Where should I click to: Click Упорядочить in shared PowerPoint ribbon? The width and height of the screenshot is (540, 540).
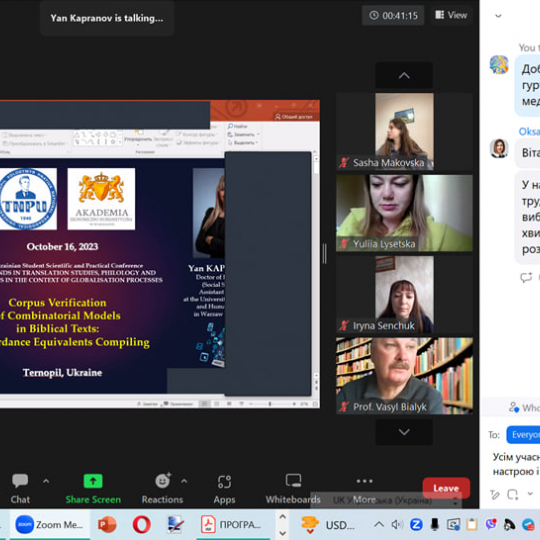[x=138, y=139]
